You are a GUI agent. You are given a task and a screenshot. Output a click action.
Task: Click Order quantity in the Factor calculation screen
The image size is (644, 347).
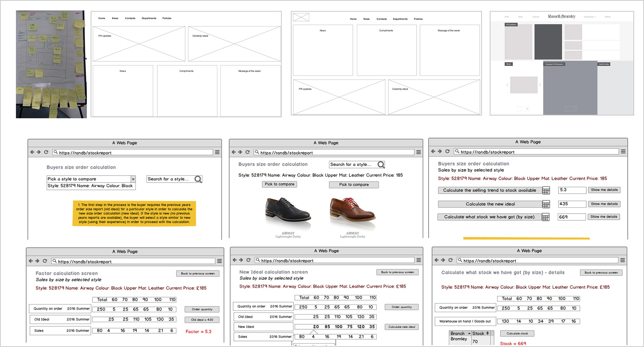(x=202, y=309)
